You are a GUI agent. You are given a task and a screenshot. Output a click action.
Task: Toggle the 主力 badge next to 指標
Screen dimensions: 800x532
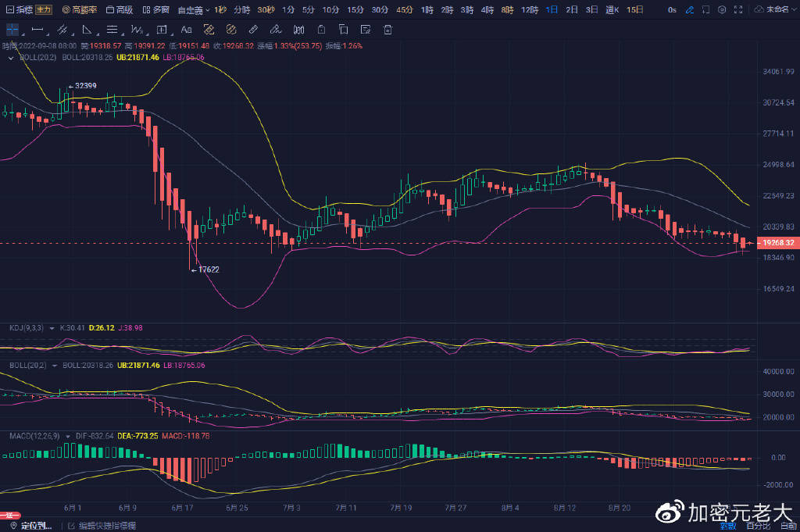45,10
